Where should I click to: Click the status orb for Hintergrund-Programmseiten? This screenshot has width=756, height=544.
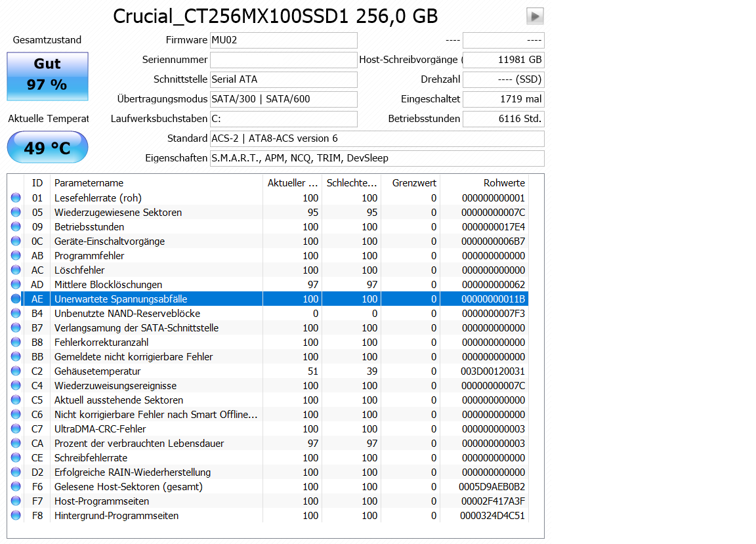(16, 516)
